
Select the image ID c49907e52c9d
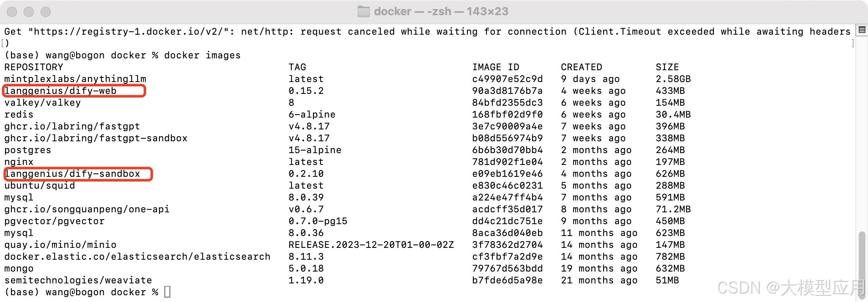click(x=507, y=79)
